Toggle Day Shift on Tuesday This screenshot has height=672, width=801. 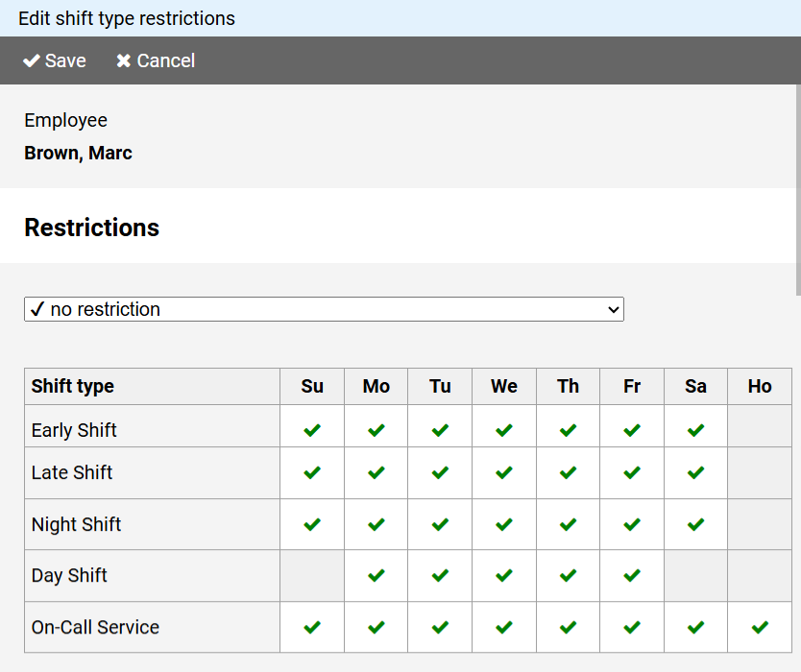click(440, 575)
